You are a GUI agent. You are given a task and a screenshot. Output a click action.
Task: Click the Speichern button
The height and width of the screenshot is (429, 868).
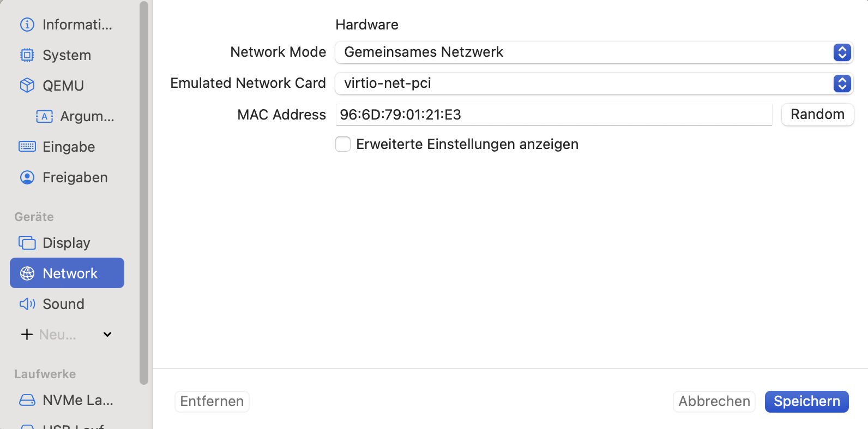tap(806, 402)
